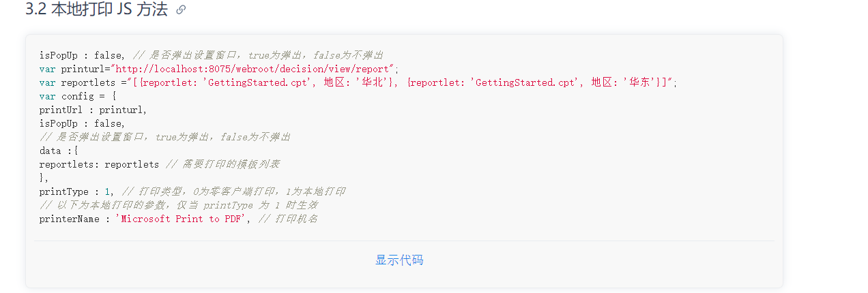Click the anchor link icon beside the heading
This screenshot has width=868, height=293.
(x=181, y=10)
